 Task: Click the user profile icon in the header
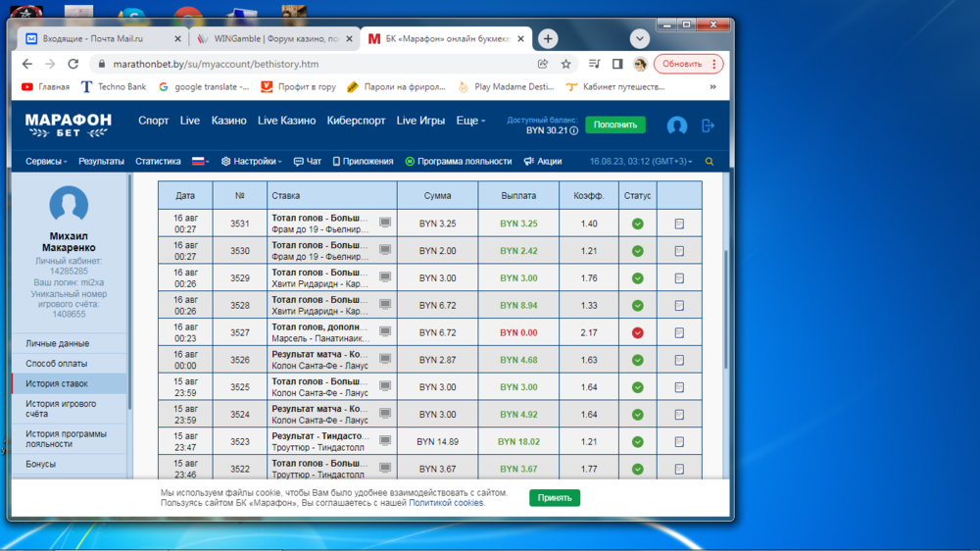[676, 125]
